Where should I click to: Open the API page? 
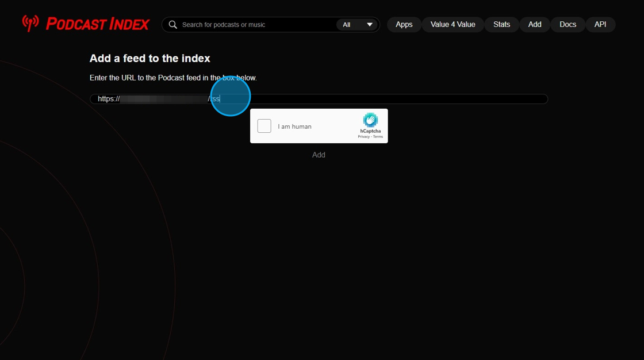click(x=600, y=25)
